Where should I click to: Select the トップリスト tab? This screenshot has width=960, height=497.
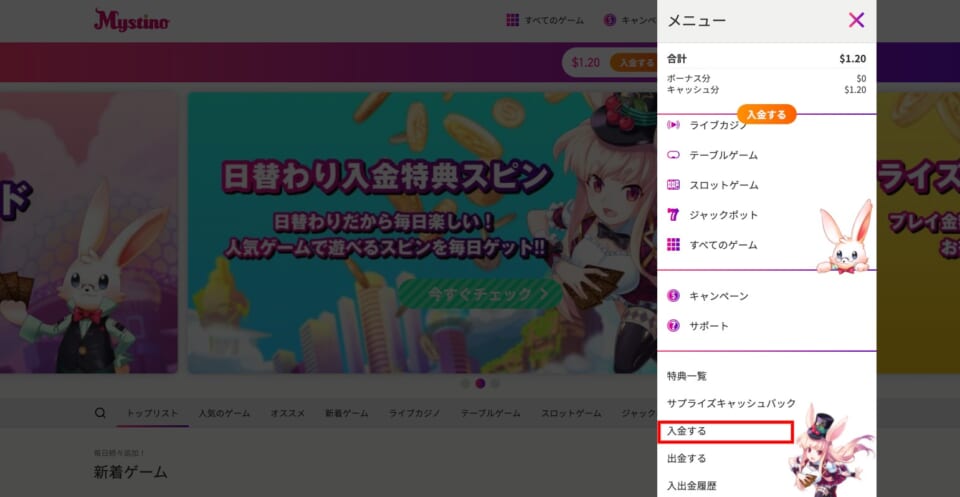pos(152,413)
